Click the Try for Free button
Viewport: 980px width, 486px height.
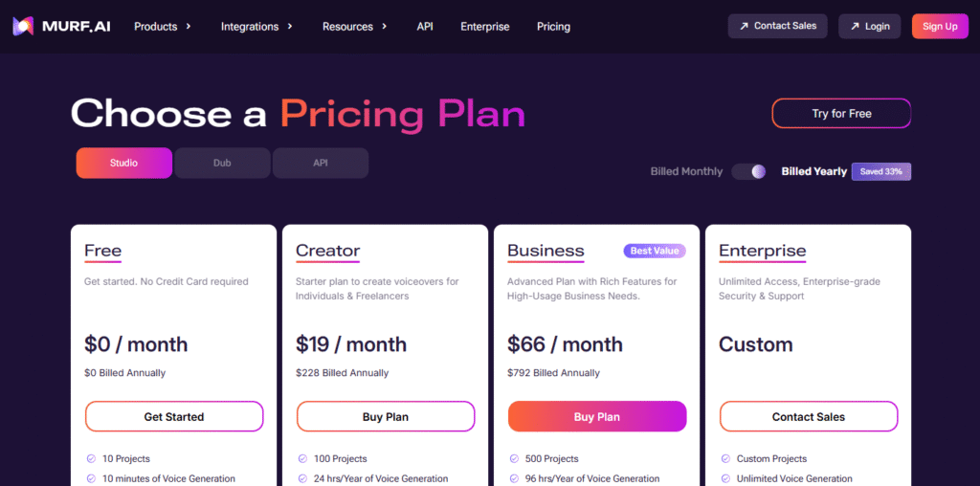841,113
